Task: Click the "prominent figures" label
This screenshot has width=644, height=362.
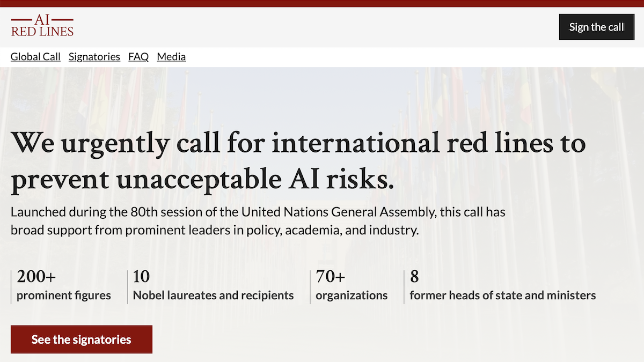Action: tap(64, 295)
